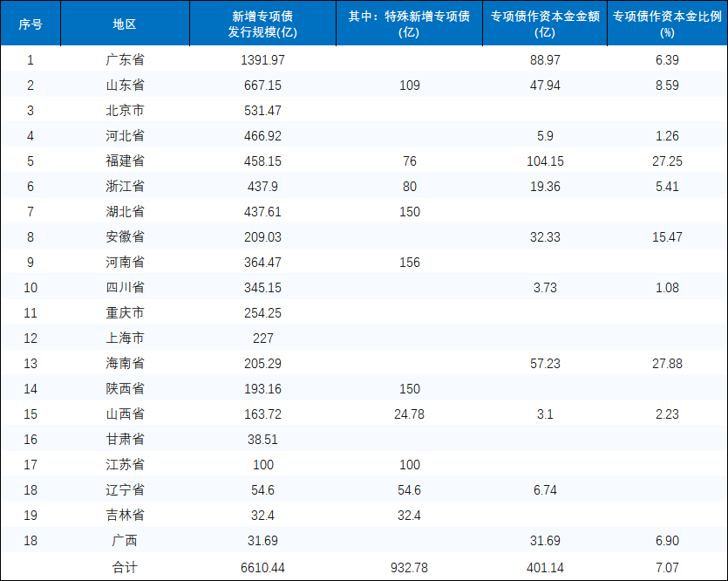Viewport: 728px width, 581px height.
Task: Click the 专项债作资本金比例 column header
Action: (668, 24)
